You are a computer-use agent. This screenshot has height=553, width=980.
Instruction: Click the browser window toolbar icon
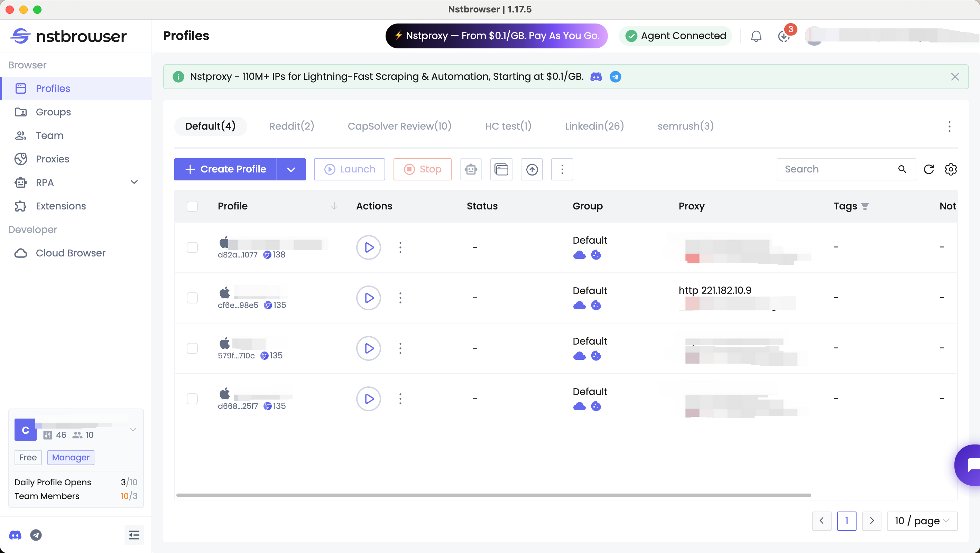pos(501,169)
